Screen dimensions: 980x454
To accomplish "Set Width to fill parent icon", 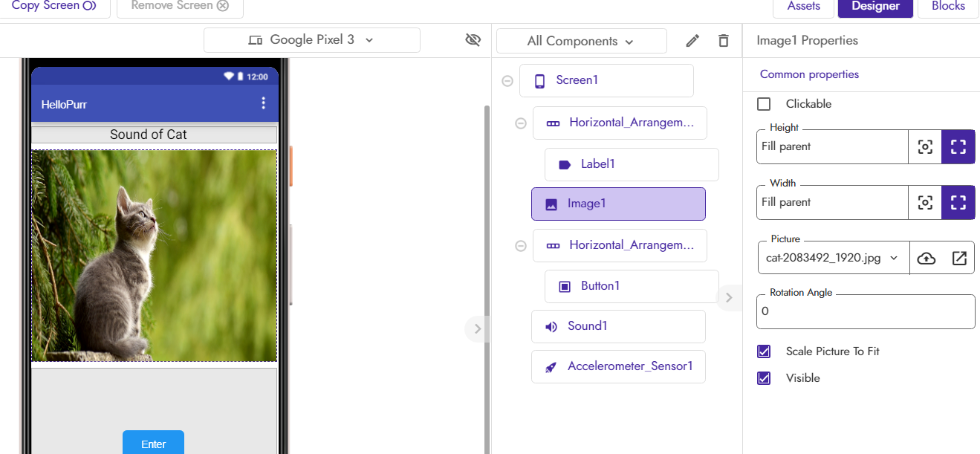I will [x=958, y=202].
